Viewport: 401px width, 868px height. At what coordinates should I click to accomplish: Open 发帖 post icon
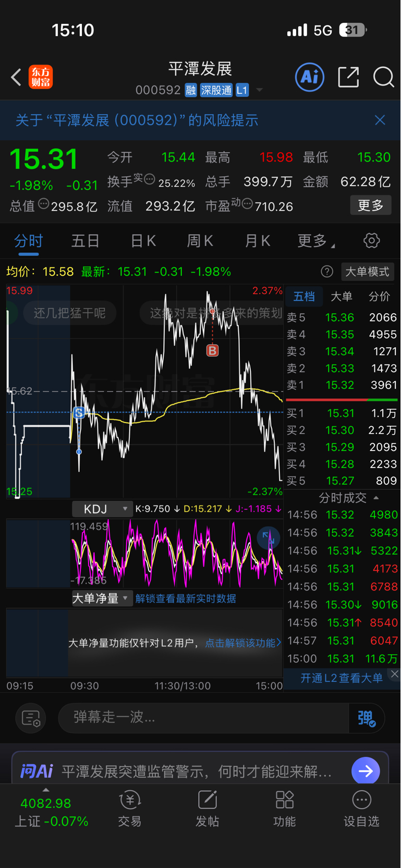[x=207, y=809]
